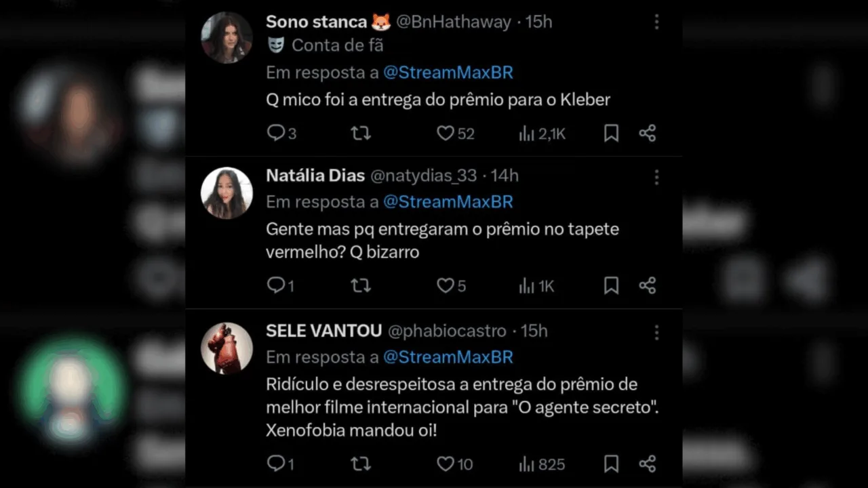Open @BnHathaway profile handle

[453, 22]
